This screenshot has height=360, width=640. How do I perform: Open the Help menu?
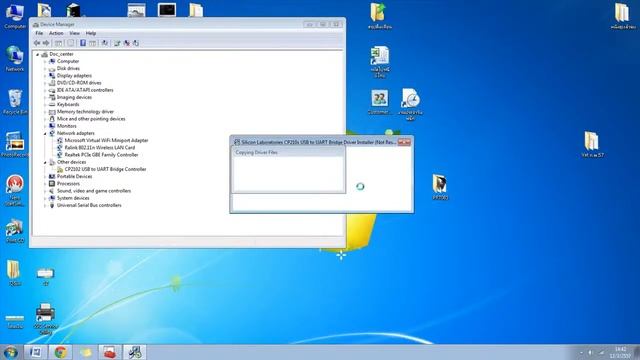[x=91, y=33]
